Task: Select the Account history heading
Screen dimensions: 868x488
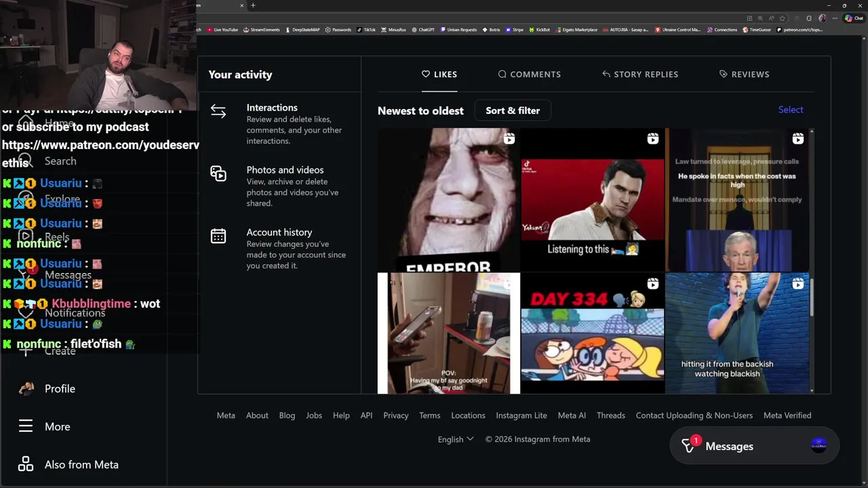Action: click(x=279, y=232)
